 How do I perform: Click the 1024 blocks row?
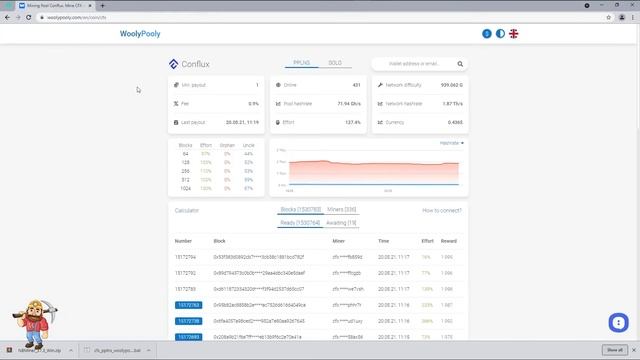pos(217,189)
